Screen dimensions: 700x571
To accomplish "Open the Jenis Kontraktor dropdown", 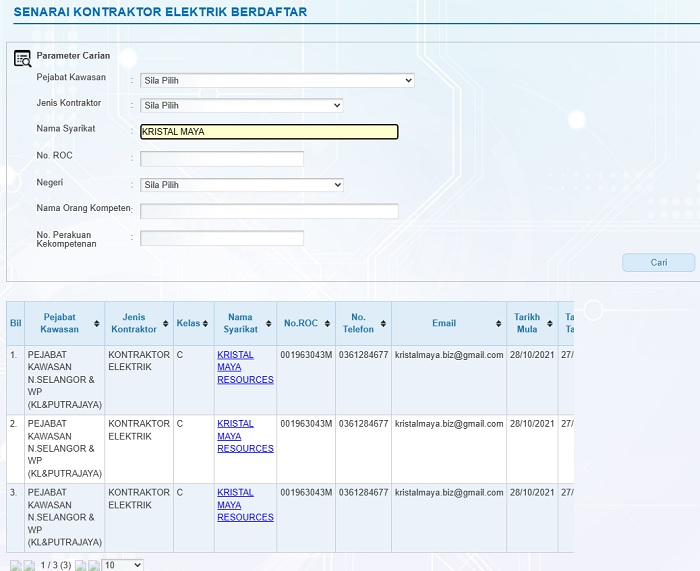I will (242, 105).
